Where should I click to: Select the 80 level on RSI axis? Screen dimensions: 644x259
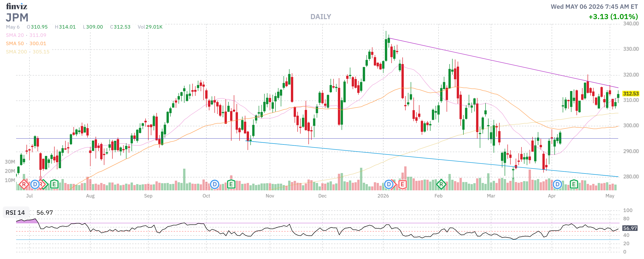pos(626,219)
